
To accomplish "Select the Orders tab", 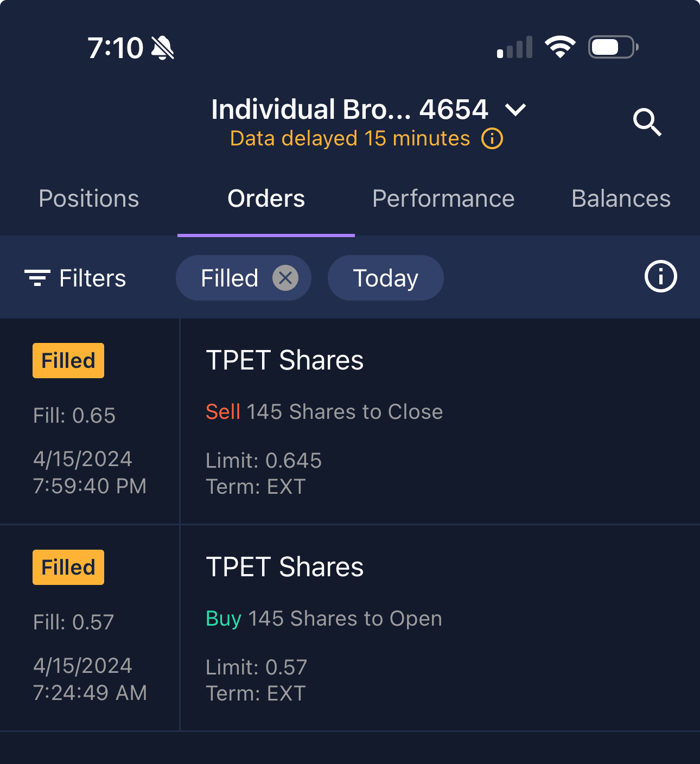I will [266, 199].
